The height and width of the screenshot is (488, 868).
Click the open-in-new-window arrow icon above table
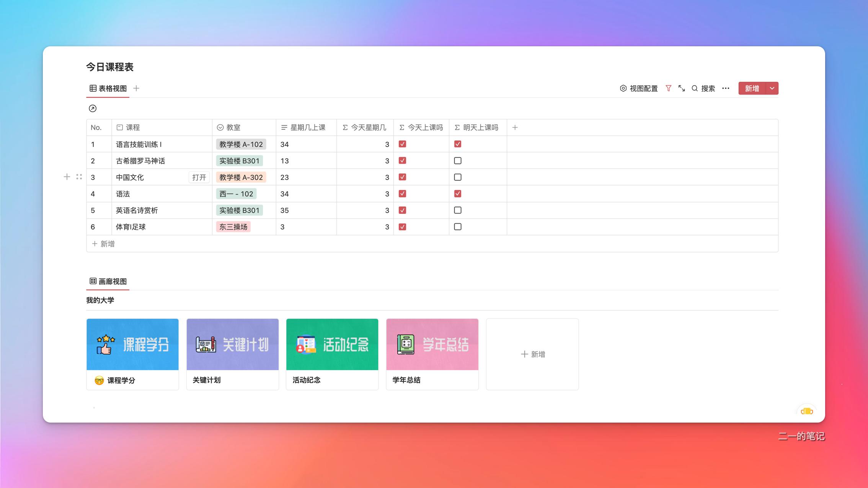[x=93, y=109]
